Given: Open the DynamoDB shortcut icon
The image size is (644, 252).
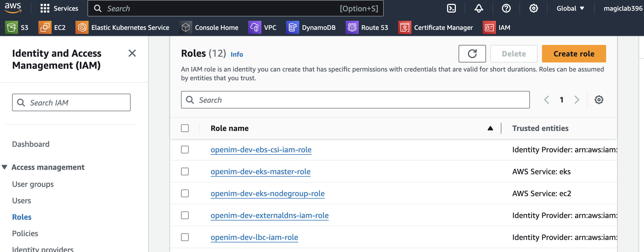Looking at the screenshot, I should (x=293, y=27).
